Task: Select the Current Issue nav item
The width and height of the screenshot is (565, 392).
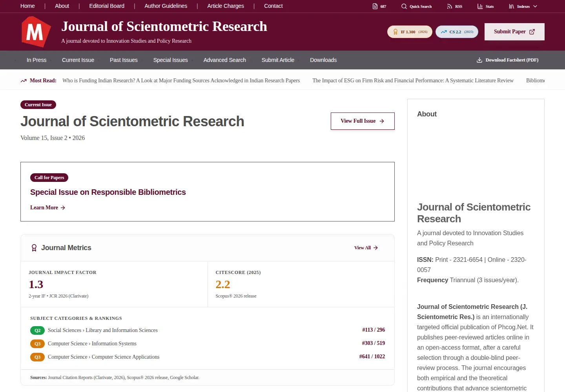Action: tap(78, 60)
